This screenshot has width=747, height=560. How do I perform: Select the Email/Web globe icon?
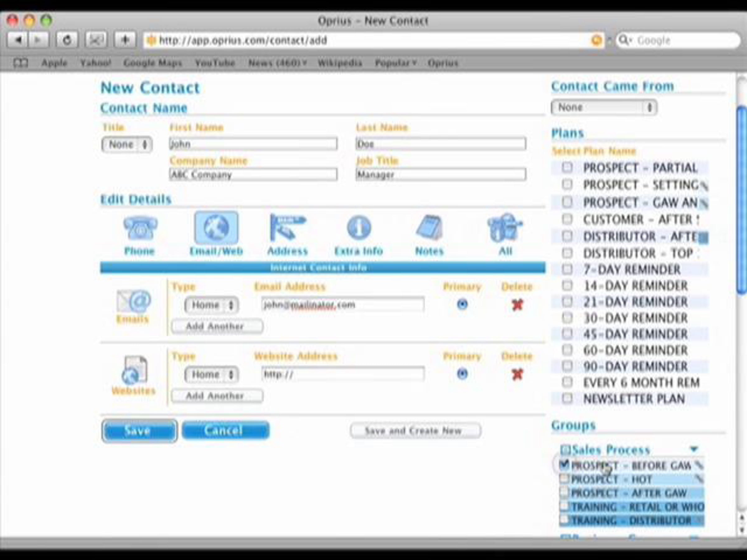click(x=216, y=228)
